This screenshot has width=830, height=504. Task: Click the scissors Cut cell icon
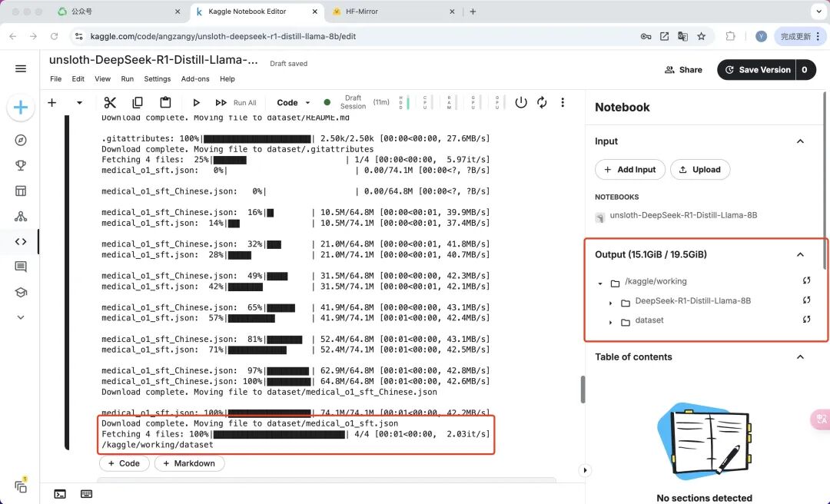coord(110,102)
